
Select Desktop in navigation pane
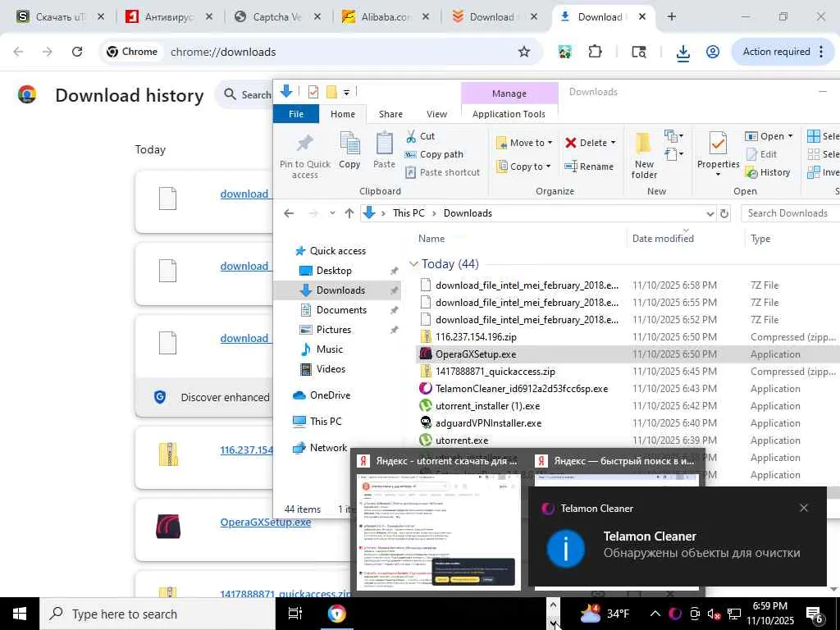[334, 271]
